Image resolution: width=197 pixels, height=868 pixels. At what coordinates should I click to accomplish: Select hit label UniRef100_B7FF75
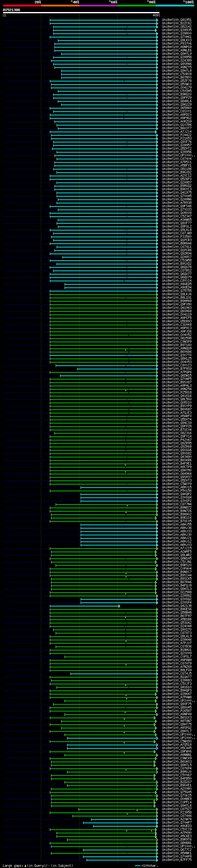coord(176,860)
